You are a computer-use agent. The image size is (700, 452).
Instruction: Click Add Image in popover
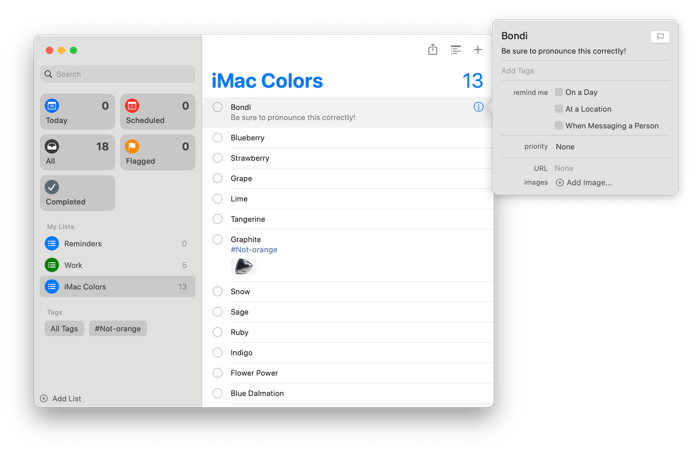584,182
